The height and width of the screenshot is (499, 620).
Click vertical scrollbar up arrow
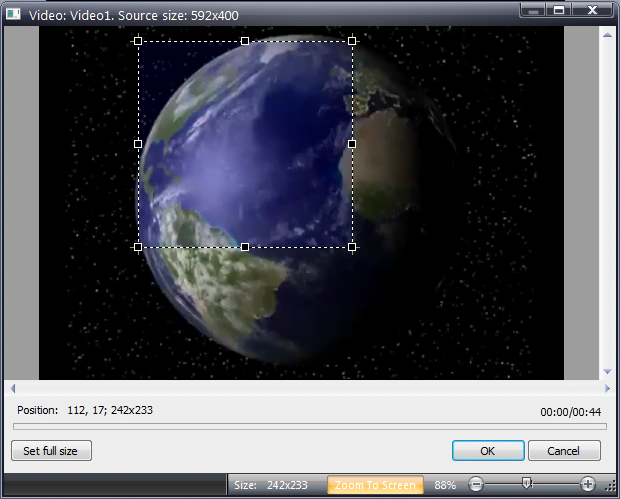coord(607,35)
